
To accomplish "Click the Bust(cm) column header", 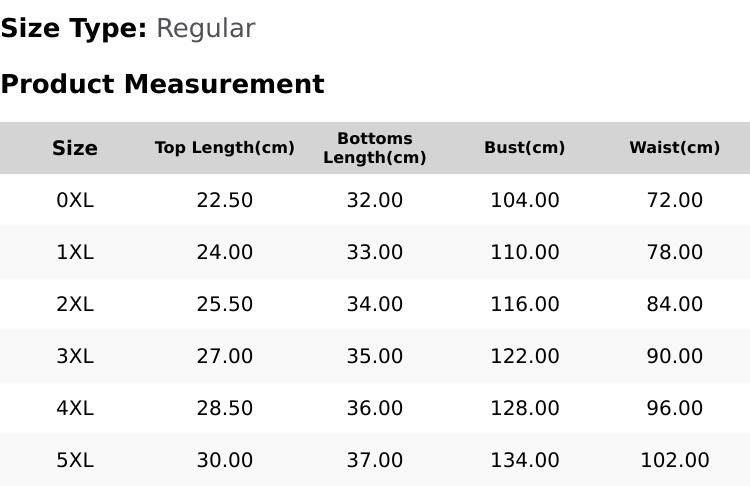I will 525,147.
